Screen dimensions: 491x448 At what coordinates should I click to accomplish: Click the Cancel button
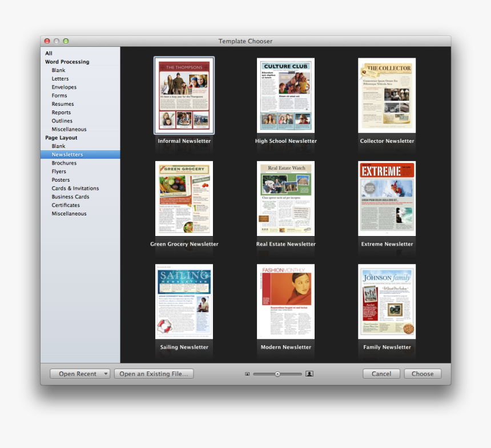381,373
